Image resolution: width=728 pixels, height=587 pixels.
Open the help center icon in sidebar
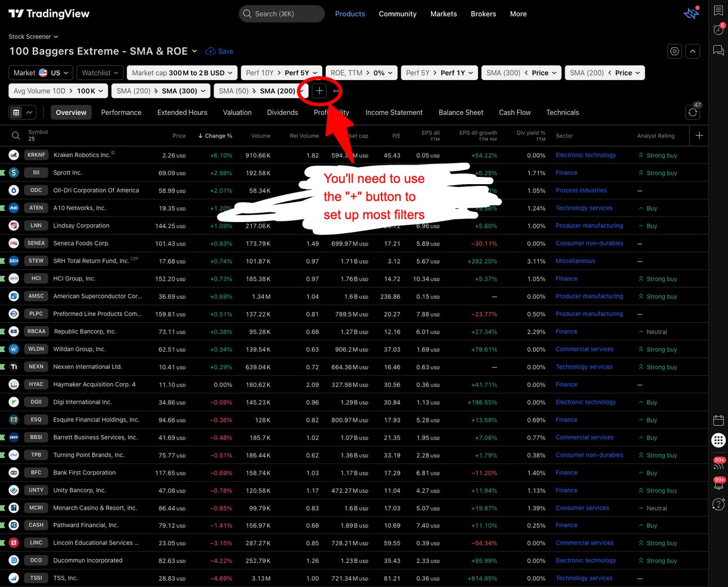pyautogui.click(x=718, y=504)
